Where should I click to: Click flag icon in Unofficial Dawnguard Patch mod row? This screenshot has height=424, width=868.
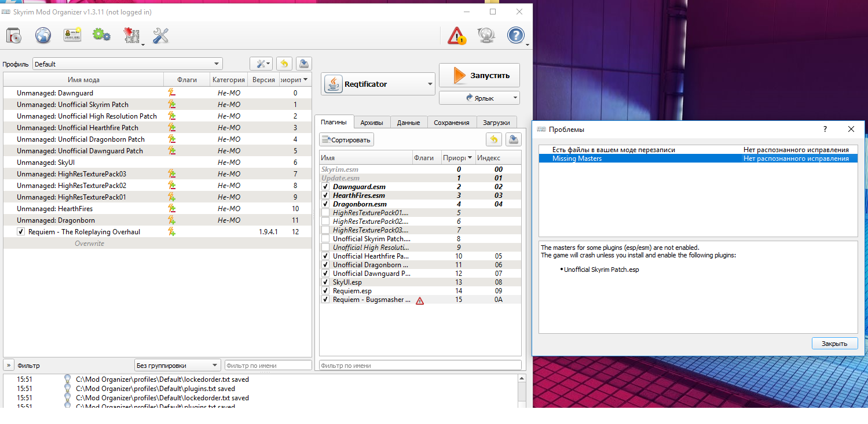point(171,150)
